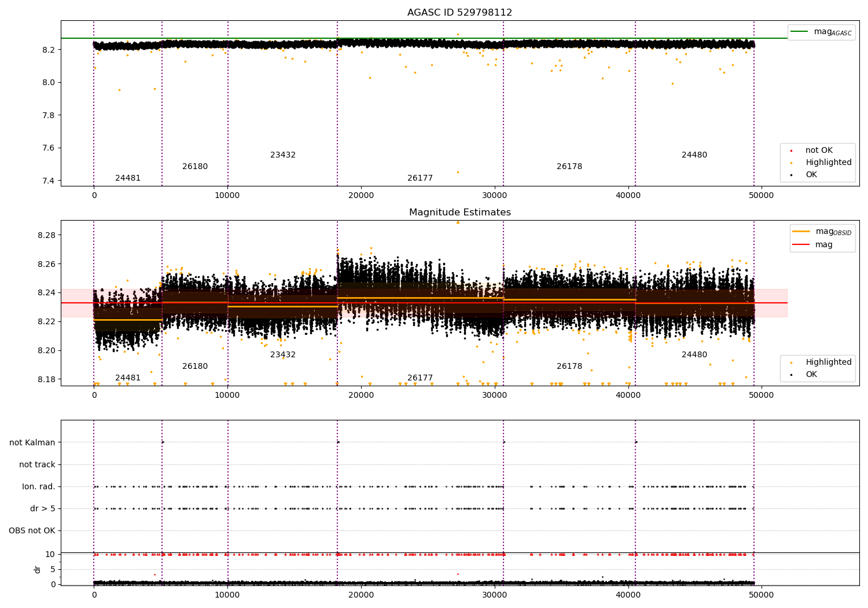This screenshot has width=868, height=608.
Task: Click y-tick 8.22 in the middle plot
Action: (x=47, y=322)
